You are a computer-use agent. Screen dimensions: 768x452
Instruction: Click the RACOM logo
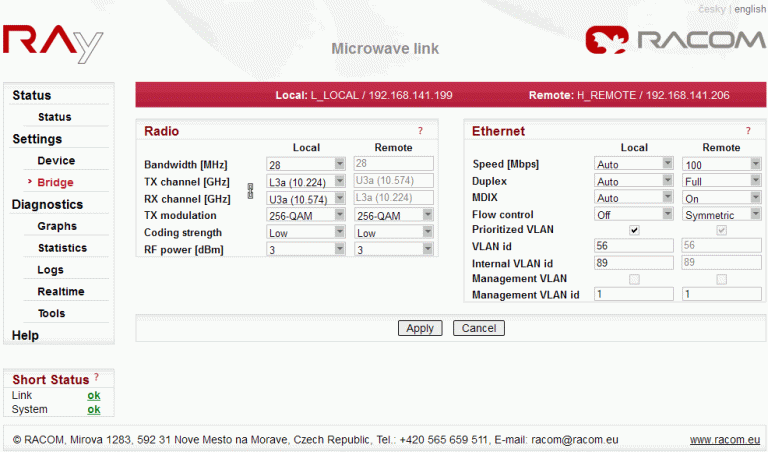click(x=675, y=40)
